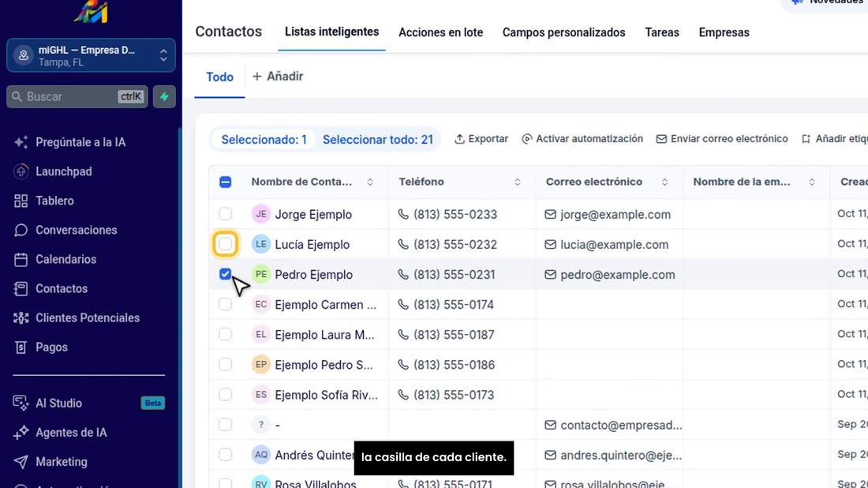Click phone number (813) 555-0187
The height and width of the screenshot is (488, 868).
tap(454, 335)
